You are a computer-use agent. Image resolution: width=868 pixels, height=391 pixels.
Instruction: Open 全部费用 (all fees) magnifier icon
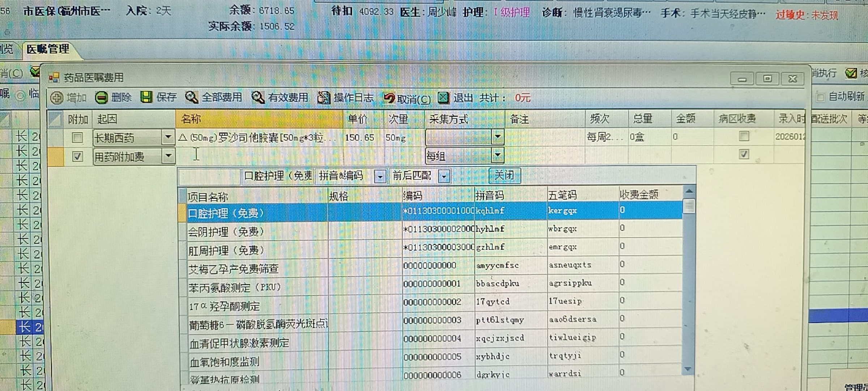[x=191, y=97]
